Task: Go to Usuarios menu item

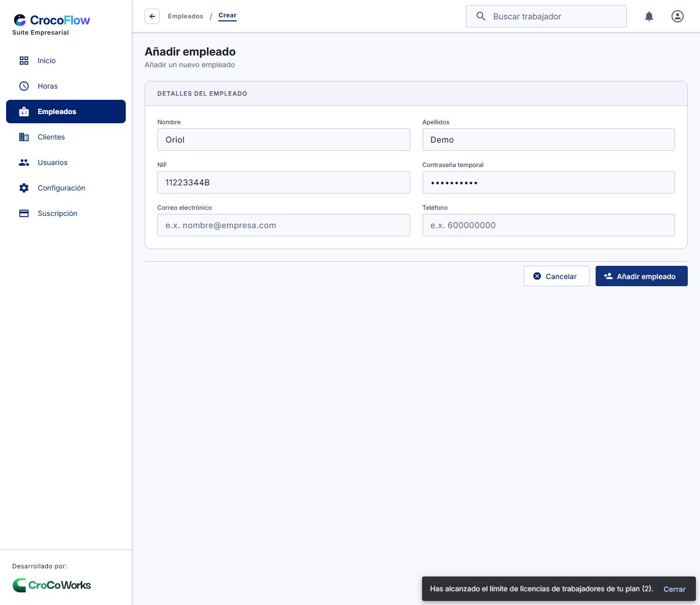Action: point(66,162)
